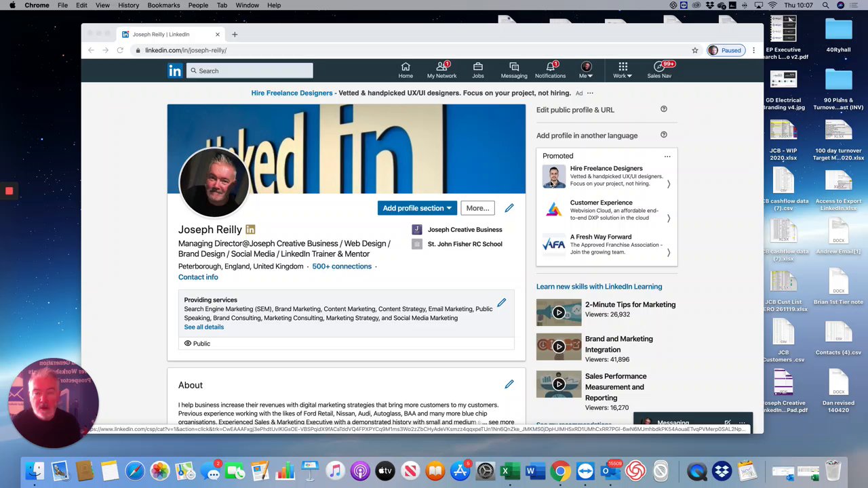The height and width of the screenshot is (488, 868).
Task: Click See all details link
Action: 203,327
